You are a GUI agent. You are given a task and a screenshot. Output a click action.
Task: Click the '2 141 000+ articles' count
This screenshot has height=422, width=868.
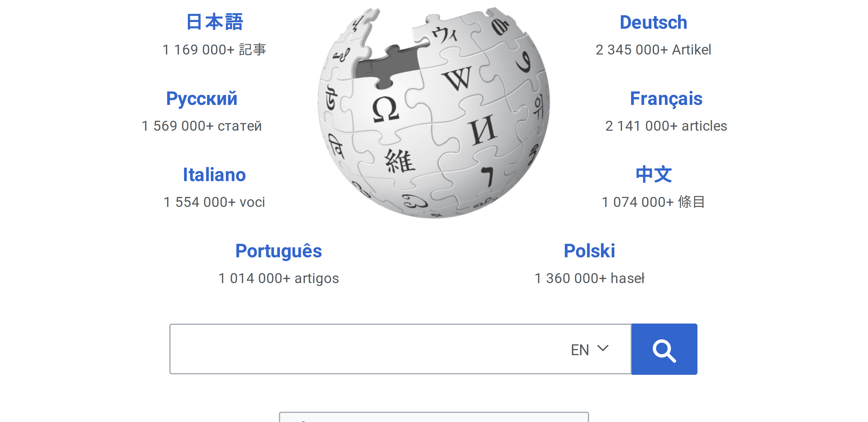click(666, 126)
